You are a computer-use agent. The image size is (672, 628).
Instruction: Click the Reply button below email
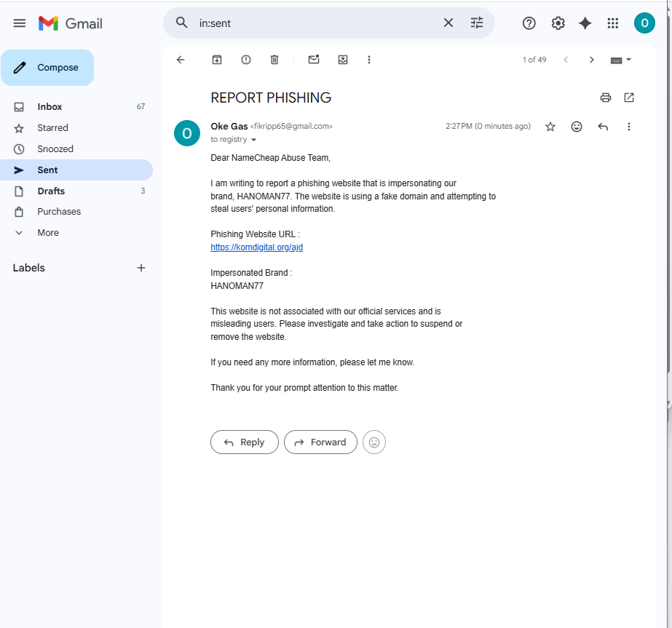click(245, 442)
